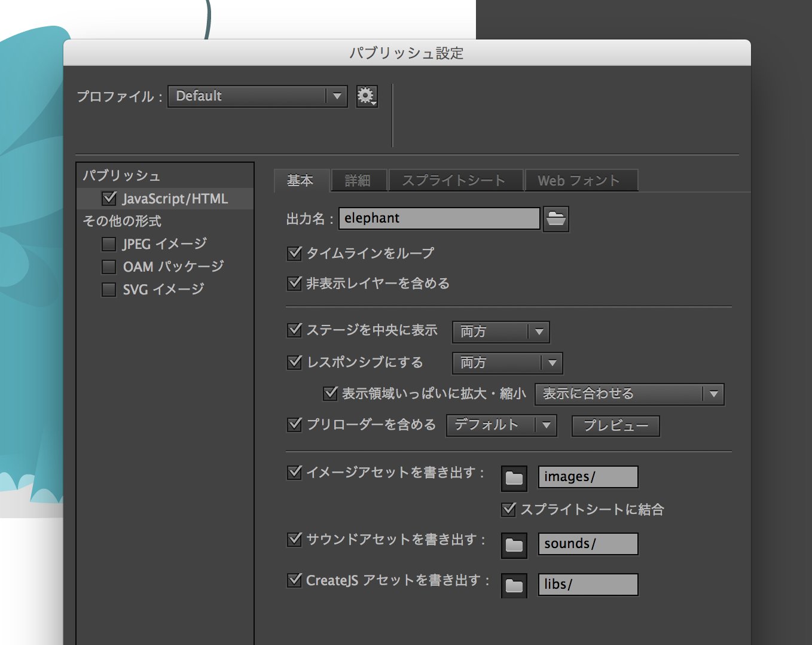Toggle プリローダーを含める checkbox
This screenshot has height=645, width=812.
pyautogui.click(x=294, y=424)
